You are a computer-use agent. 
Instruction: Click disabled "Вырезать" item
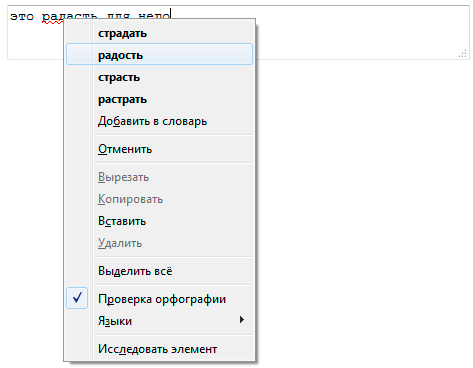[159, 177]
